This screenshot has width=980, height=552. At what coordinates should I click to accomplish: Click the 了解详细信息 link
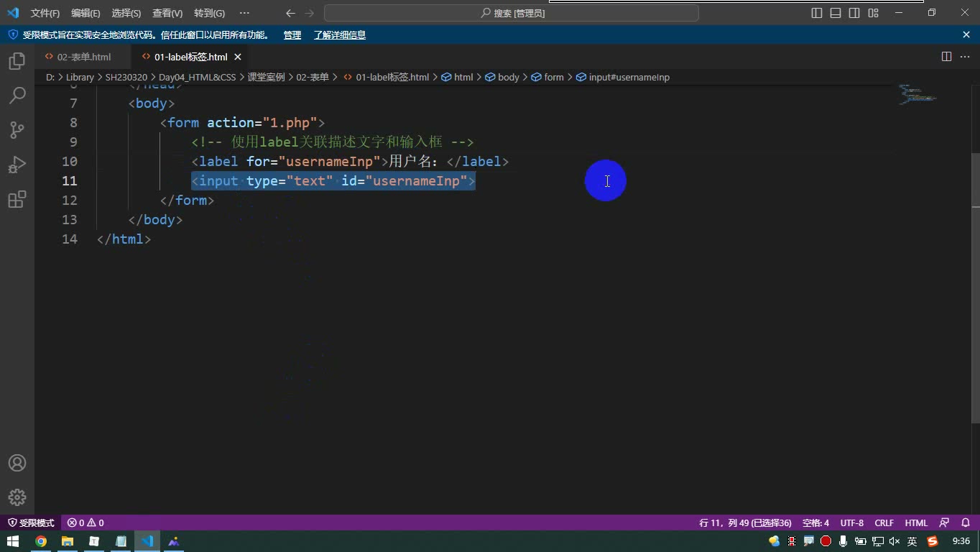click(x=340, y=34)
